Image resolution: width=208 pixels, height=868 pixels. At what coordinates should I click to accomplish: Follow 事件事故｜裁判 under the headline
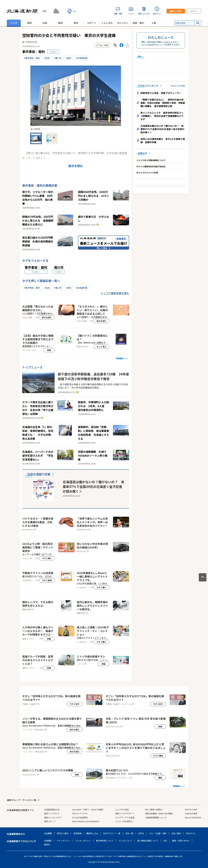pos(53,51)
